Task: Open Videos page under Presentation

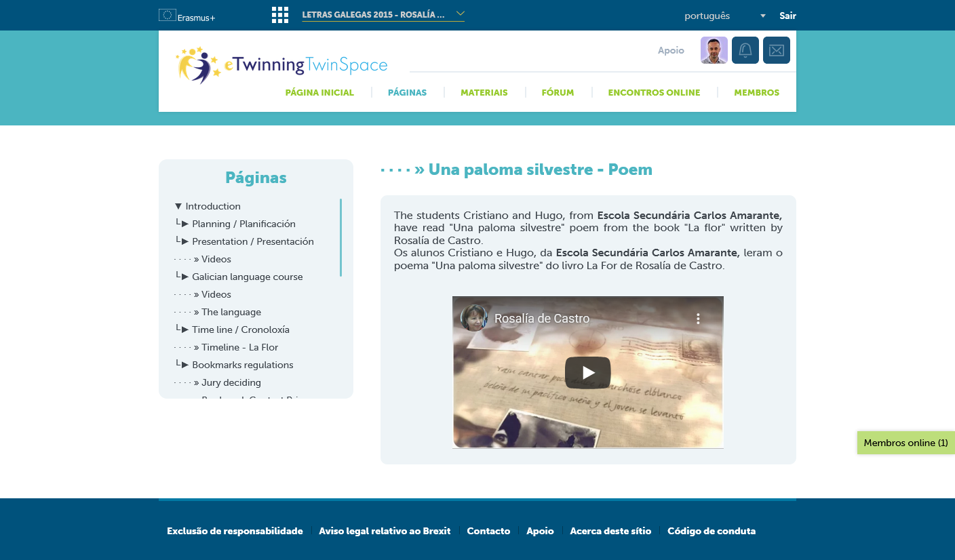Action: pyautogui.click(x=216, y=259)
